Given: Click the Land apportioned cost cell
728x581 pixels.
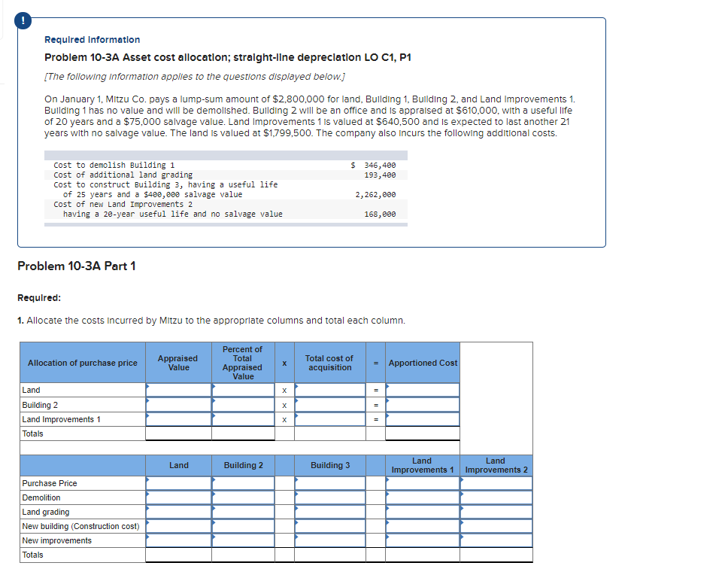Looking at the screenshot, I should [423, 390].
